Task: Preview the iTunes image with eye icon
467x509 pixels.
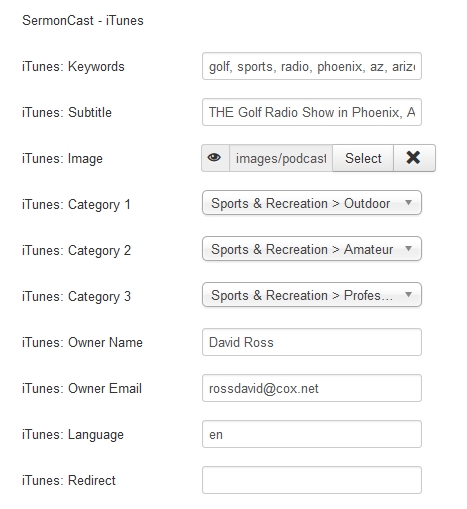Action: pyautogui.click(x=215, y=158)
